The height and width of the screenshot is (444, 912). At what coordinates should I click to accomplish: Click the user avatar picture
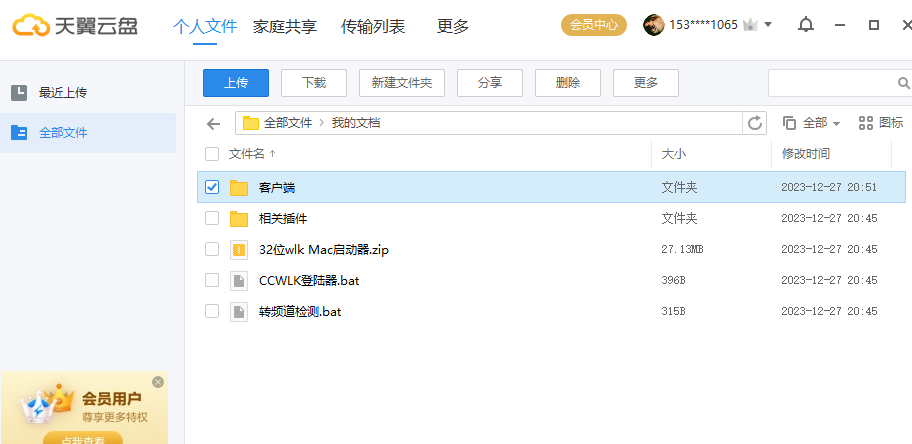[654, 25]
